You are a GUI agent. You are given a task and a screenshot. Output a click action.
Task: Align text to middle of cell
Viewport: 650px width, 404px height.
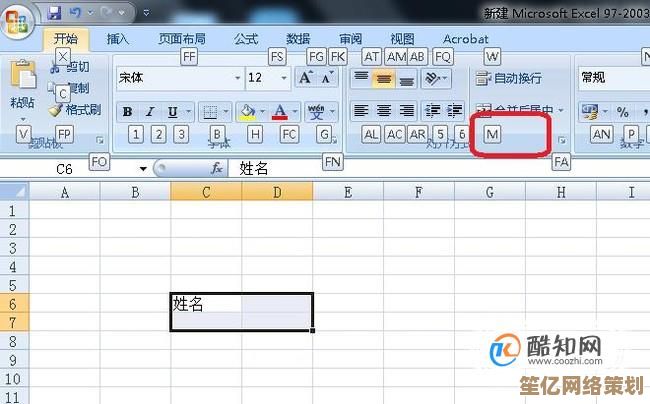click(x=383, y=78)
